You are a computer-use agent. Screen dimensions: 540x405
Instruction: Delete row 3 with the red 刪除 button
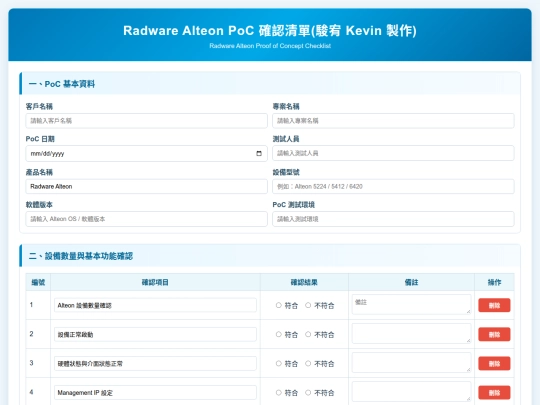coord(494,363)
